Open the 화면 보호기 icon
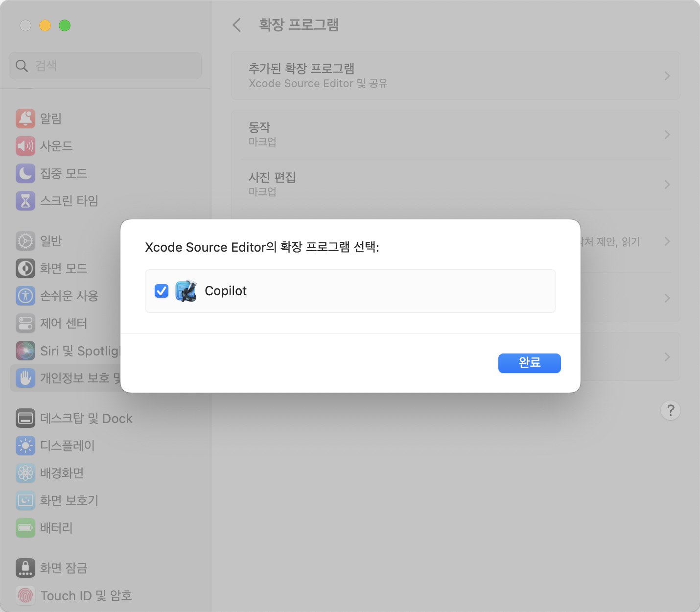This screenshot has height=612, width=700. click(25, 500)
